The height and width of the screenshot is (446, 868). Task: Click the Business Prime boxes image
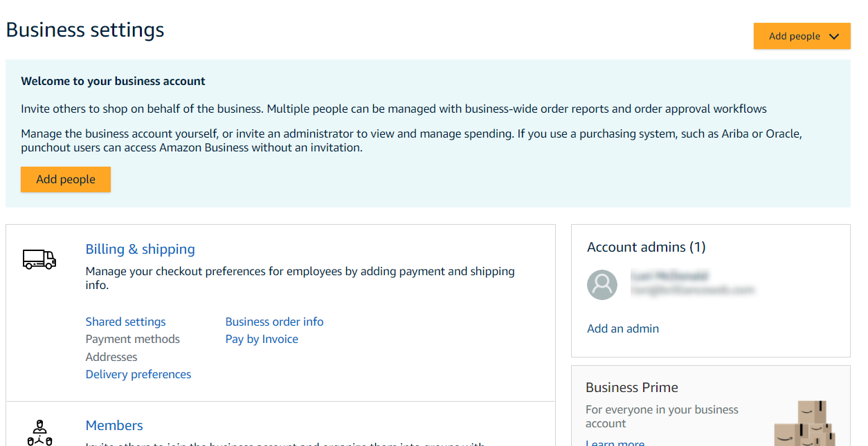coord(807,423)
